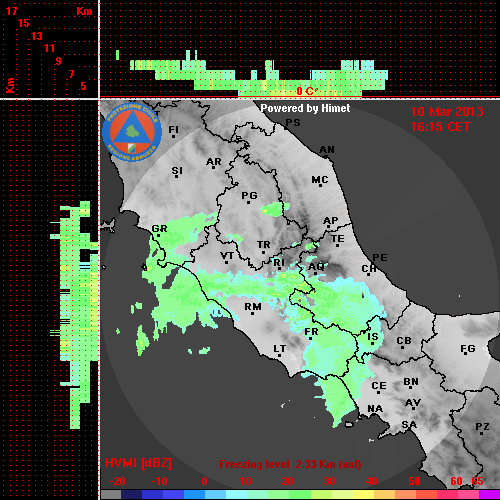
Task: Click the 'Freezing level 2.33 Km (asl)' text
Action: point(290,464)
